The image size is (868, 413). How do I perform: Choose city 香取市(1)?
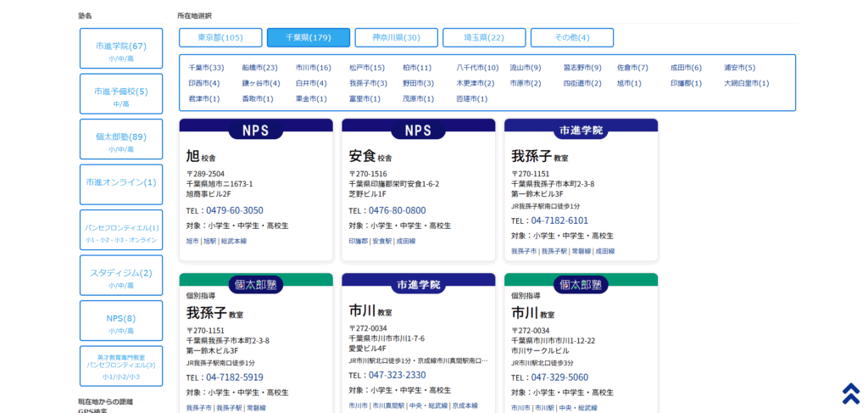[258, 99]
